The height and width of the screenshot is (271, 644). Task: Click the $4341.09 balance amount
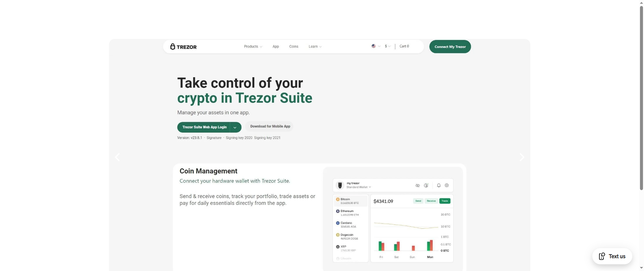[383, 201]
